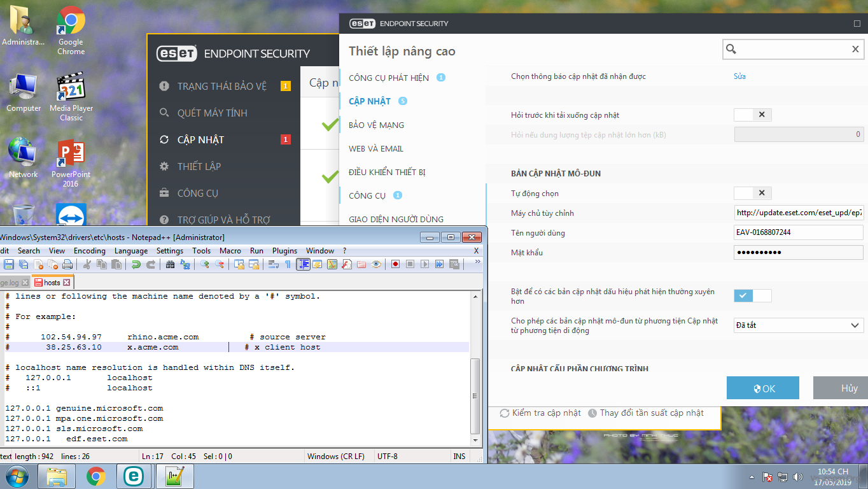The height and width of the screenshot is (489, 868).
Task: Click the 'Sửa' link
Action: click(x=739, y=76)
